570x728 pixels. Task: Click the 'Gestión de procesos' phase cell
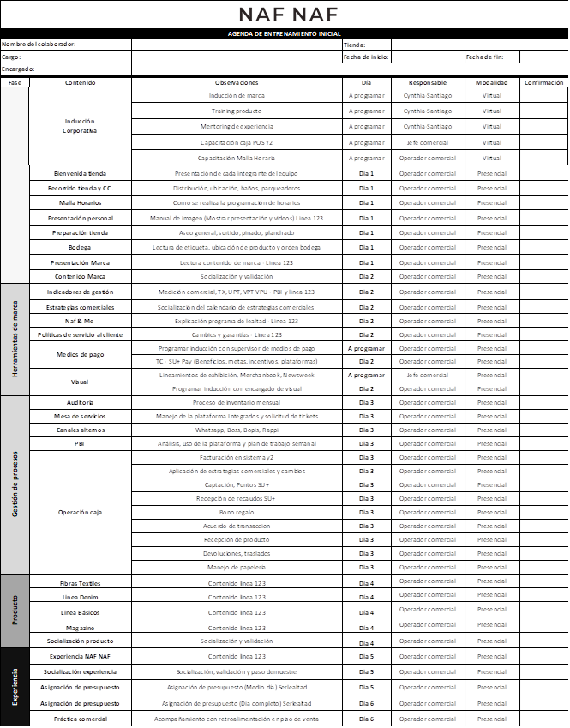coord(15,484)
